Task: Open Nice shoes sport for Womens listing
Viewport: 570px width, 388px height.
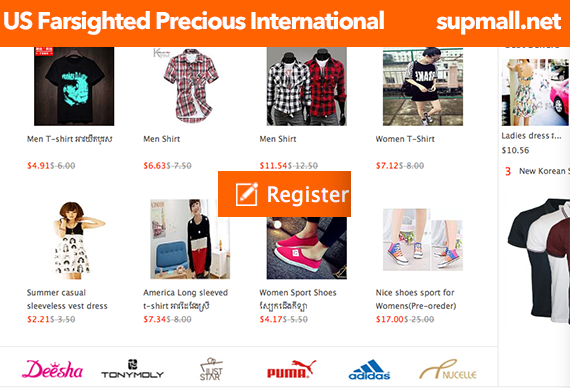Action: (x=416, y=299)
